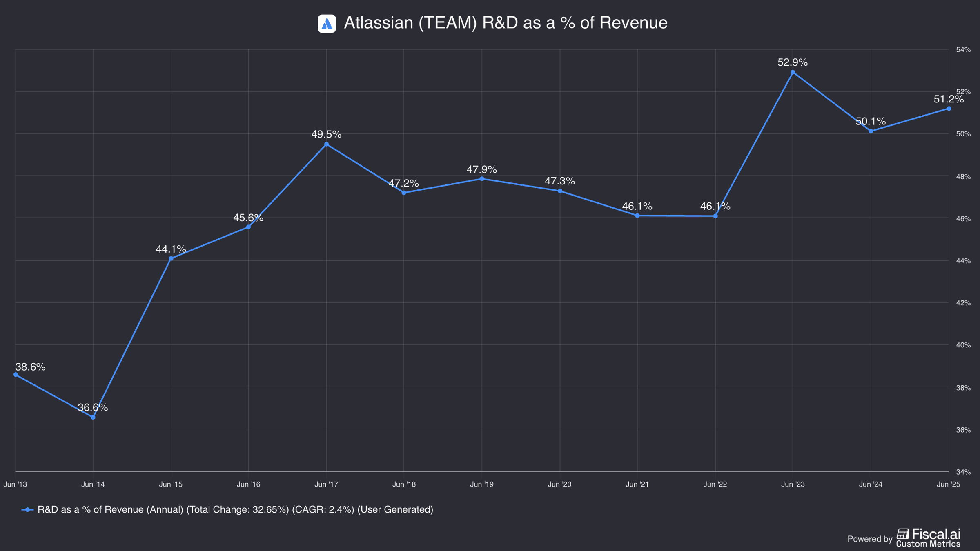Toggle the R&D as a % of Revenue legend

click(227, 509)
